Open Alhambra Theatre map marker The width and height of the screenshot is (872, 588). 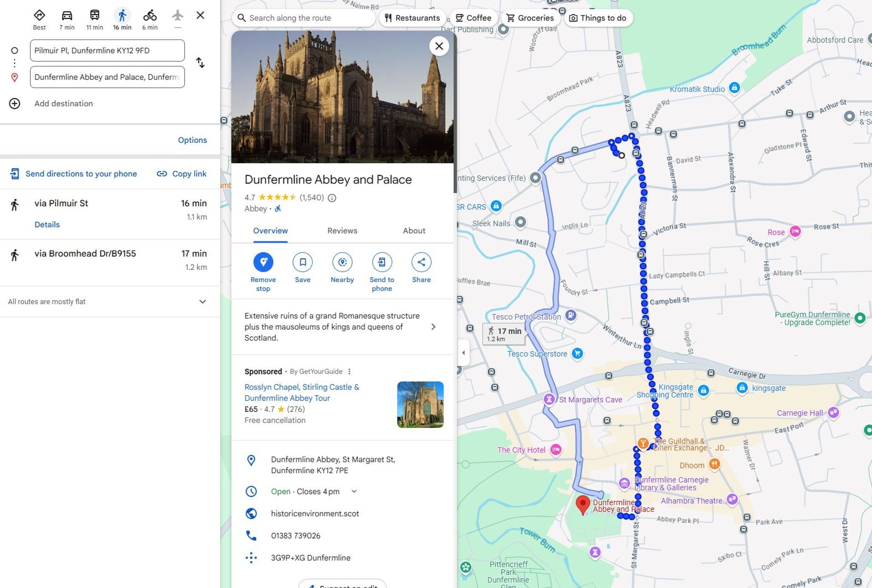pos(732,499)
